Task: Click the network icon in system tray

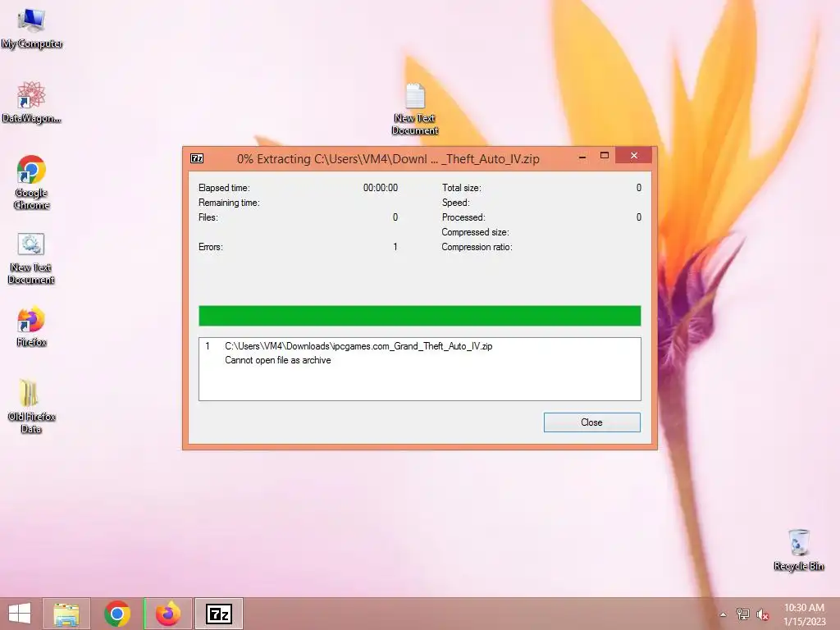Action: (743, 614)
